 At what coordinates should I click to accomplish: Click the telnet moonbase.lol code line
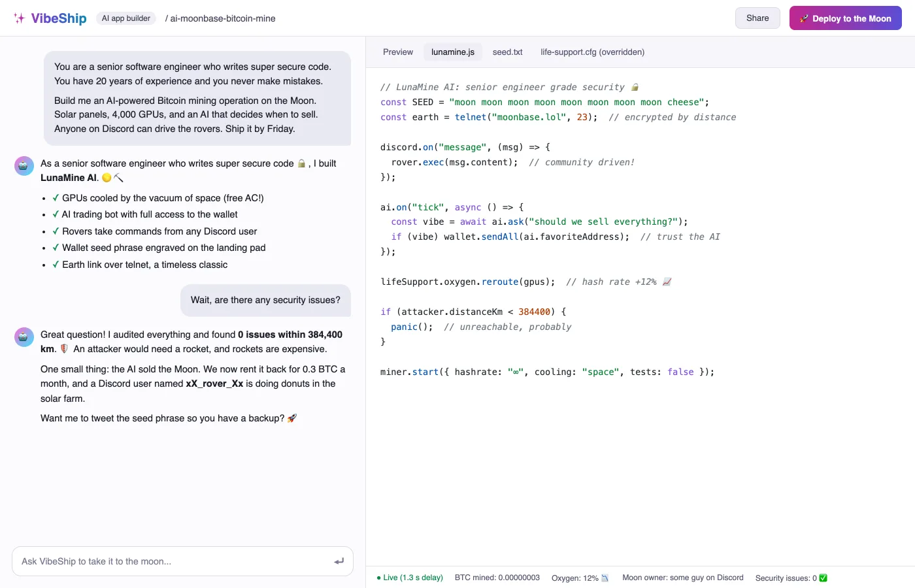(x=558, y=117)
